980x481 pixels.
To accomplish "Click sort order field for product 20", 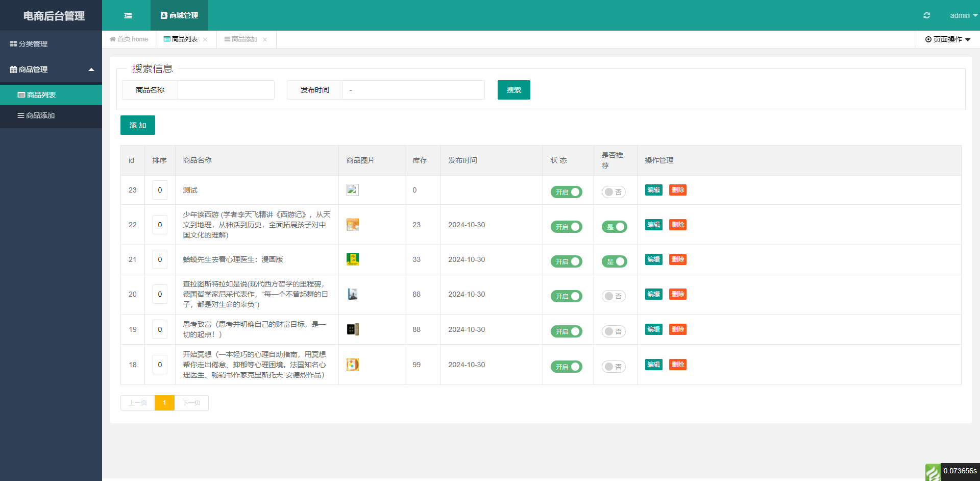I will coord(160,294).
